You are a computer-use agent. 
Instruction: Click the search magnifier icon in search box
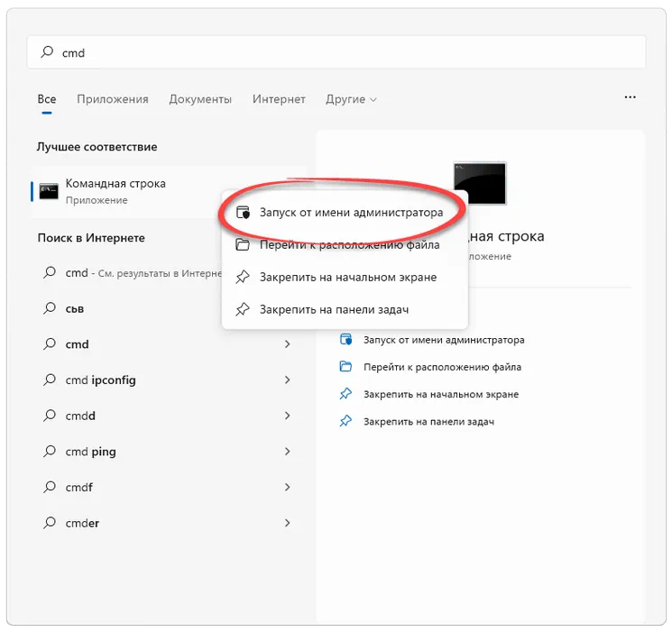[x=47, y=52]
